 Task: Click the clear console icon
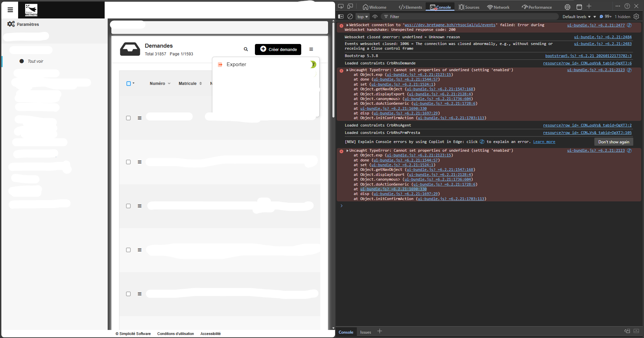[x=350, y=16]
